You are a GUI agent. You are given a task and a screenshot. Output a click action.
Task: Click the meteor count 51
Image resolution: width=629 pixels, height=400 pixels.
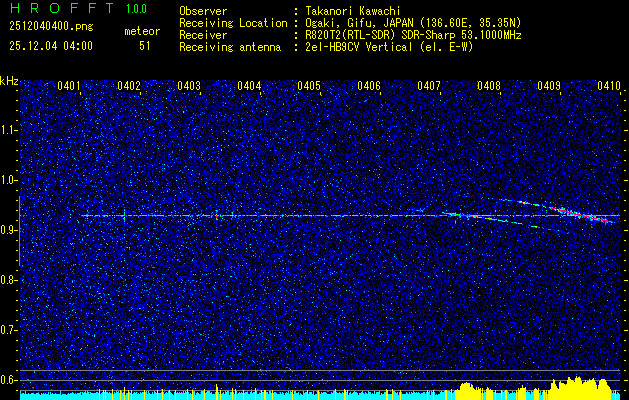(145, 46)
